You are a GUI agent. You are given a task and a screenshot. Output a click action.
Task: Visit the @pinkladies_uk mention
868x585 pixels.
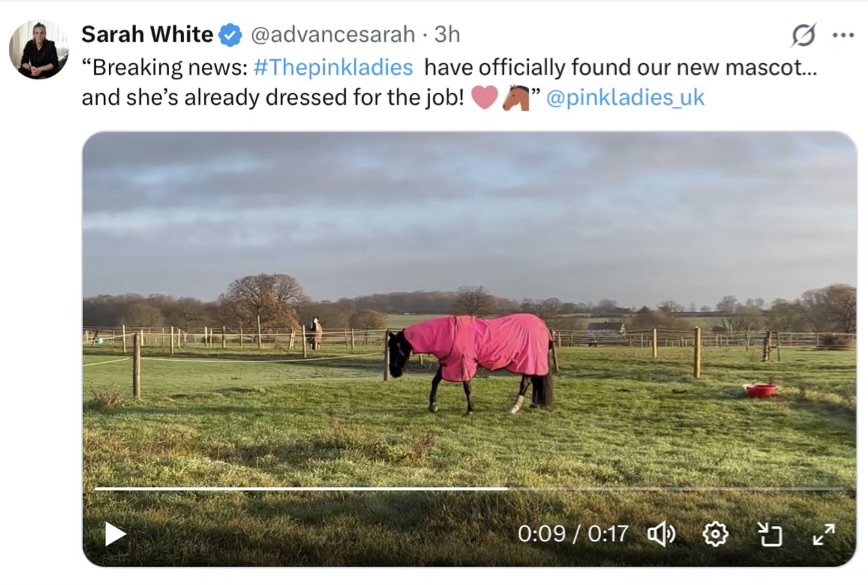click(625, 98)
